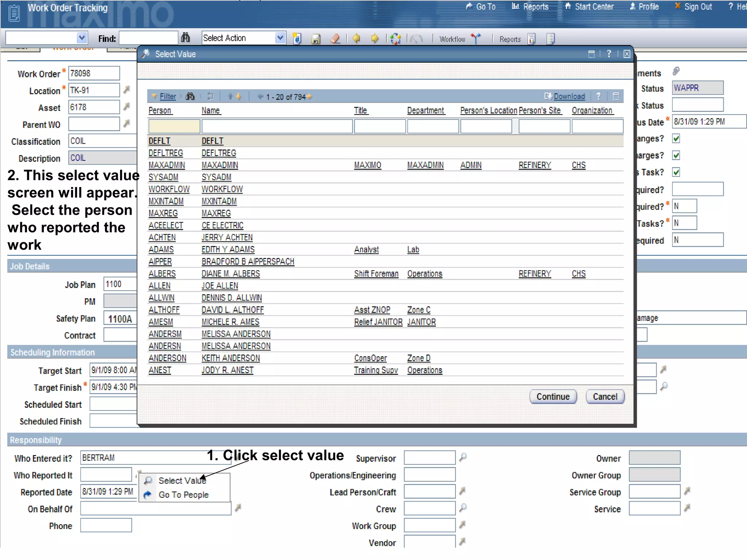Click the detail arrow beside Asset field
The height and width of the screenshot is (560, 747).
tap(127, 106)
